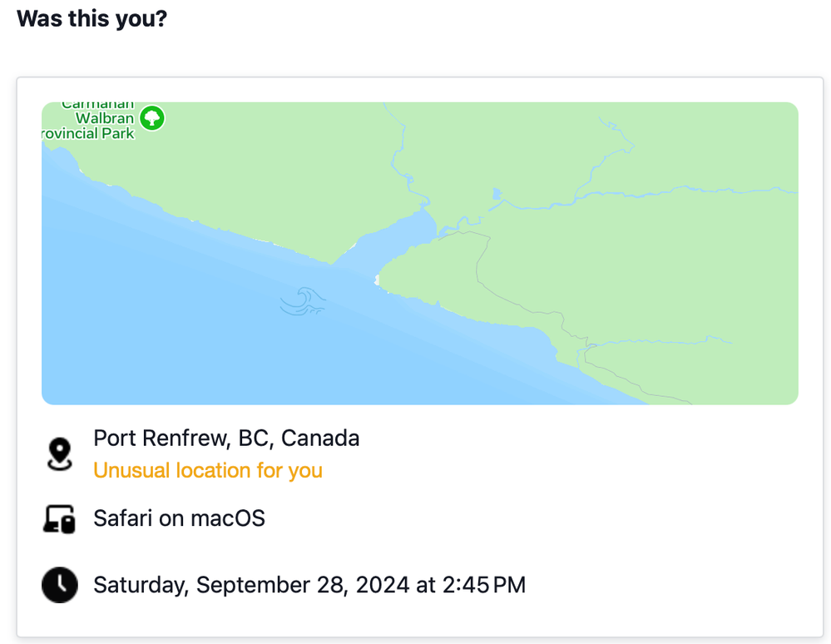This screenshot has height=644, width=831.
Task: Click the black clock icon
Action: 59,585
